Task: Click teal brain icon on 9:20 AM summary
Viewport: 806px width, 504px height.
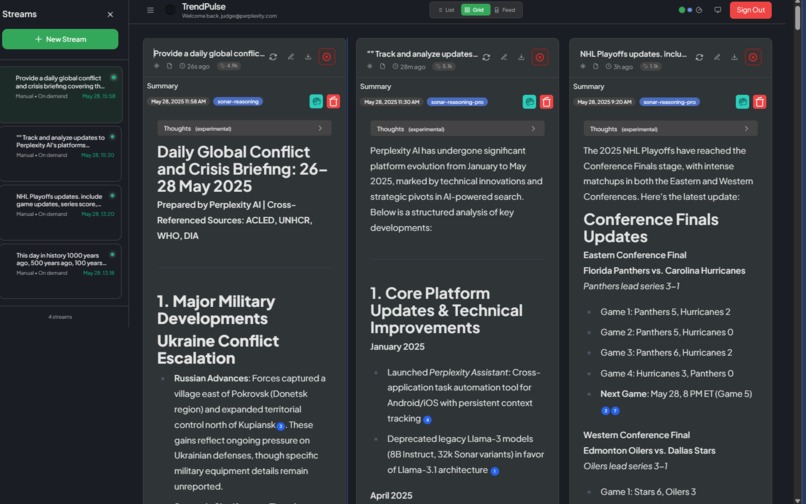Action: [x=742, y=102]
